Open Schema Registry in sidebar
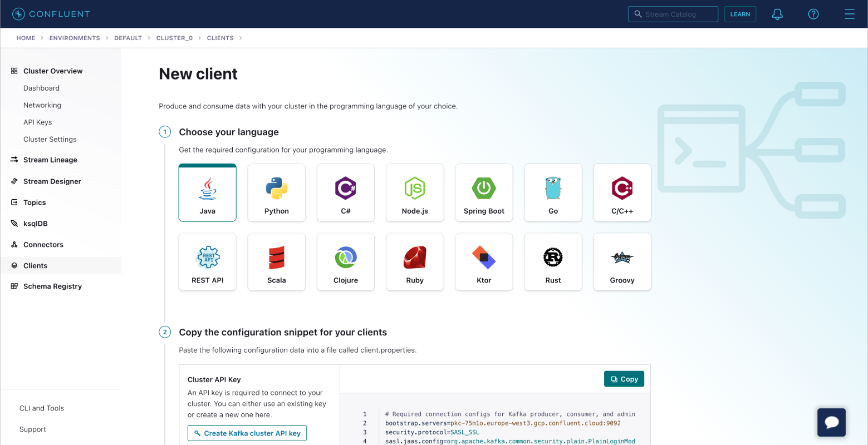Image resolution: width=868 pixels, height=445 pixels. (52, 286)
